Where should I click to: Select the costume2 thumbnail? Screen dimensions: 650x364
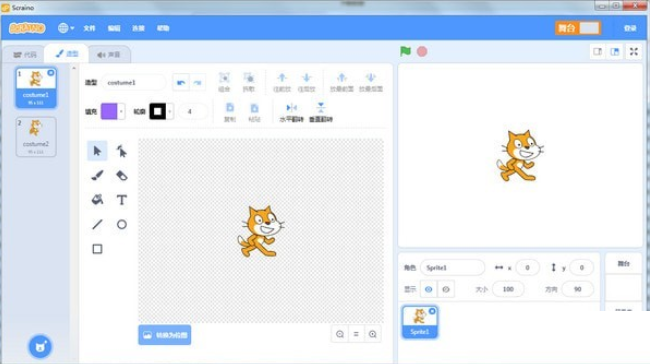(x=36, y=137)
